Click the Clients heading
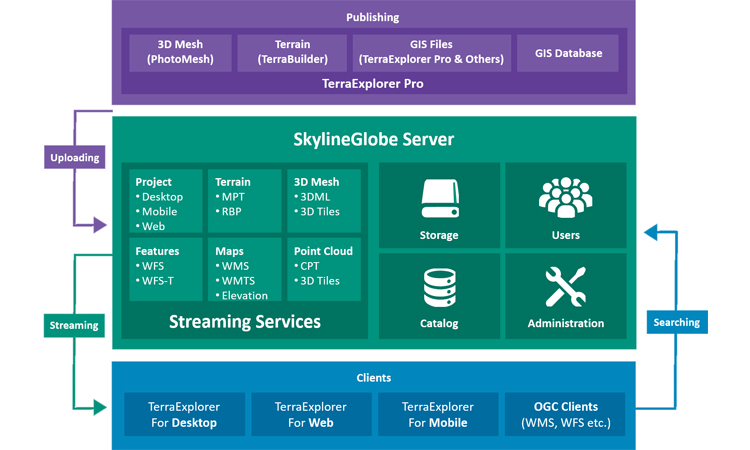The width and height of the screenshot is (750, 450). coord(374,378)
